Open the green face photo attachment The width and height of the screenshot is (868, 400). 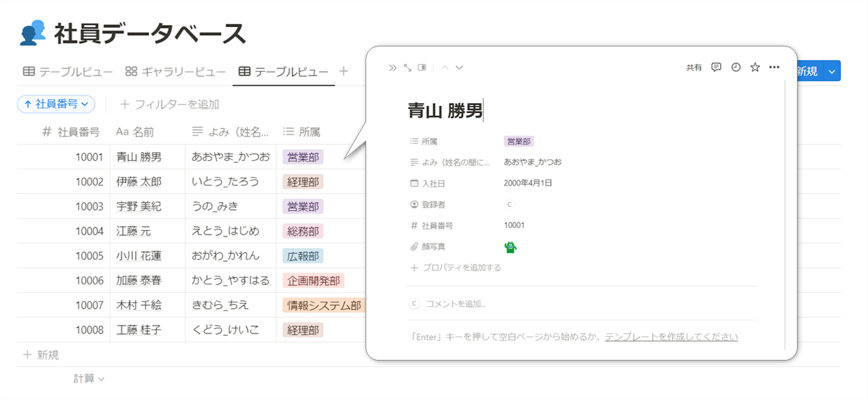(510, 247)
